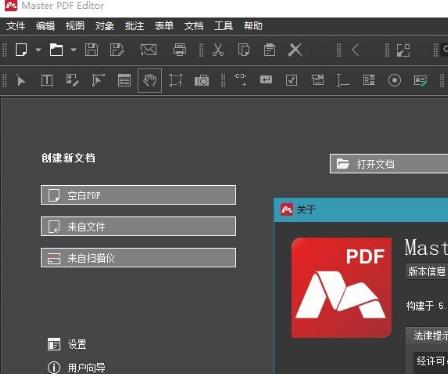Click the Link tool icon
The image size is (448, 374).
tap(240, 80)
